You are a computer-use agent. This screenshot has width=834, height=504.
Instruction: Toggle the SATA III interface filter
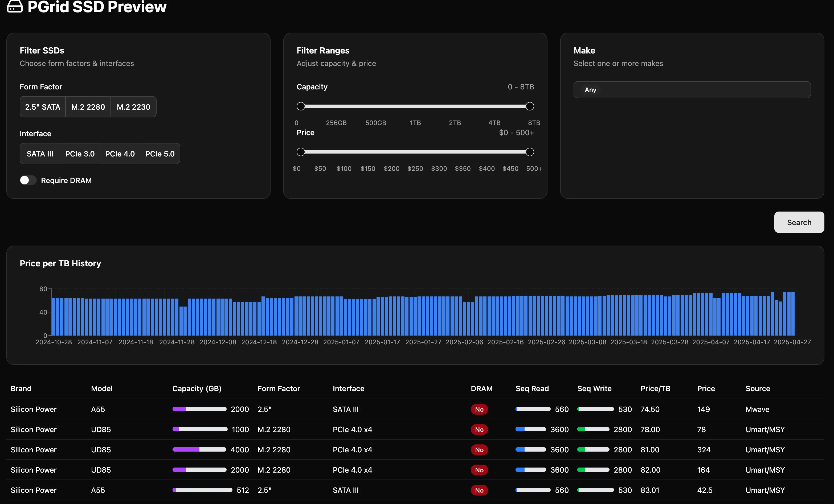[x=40, y=154]
